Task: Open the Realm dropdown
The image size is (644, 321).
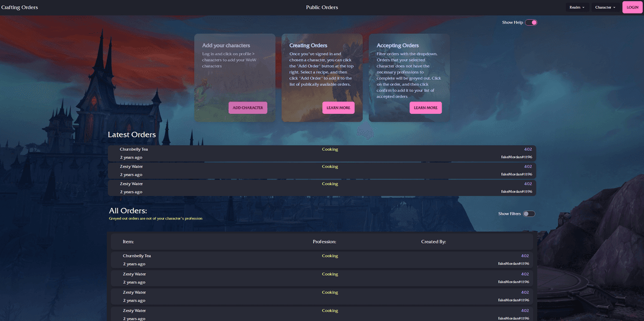Action: 577,8
